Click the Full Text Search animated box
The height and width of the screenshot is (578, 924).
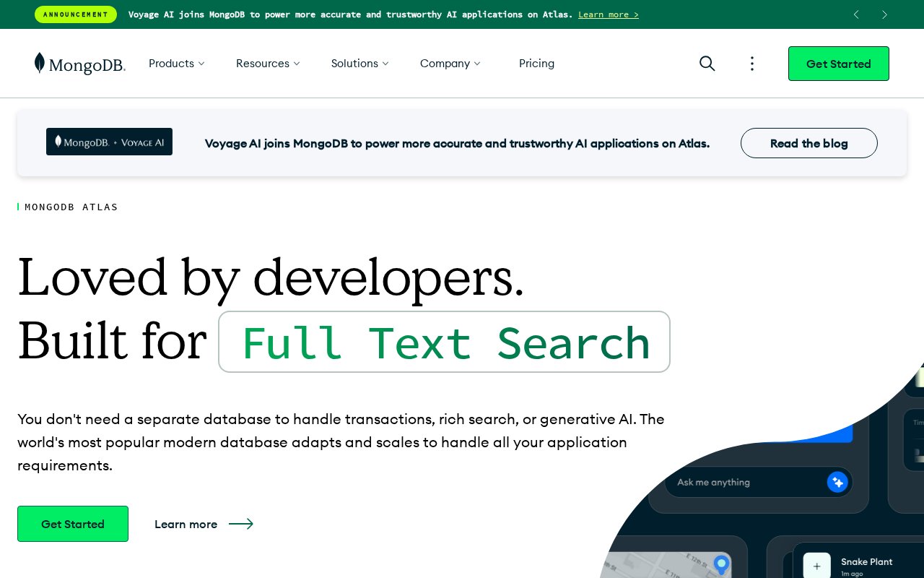[x=444, y=342]
